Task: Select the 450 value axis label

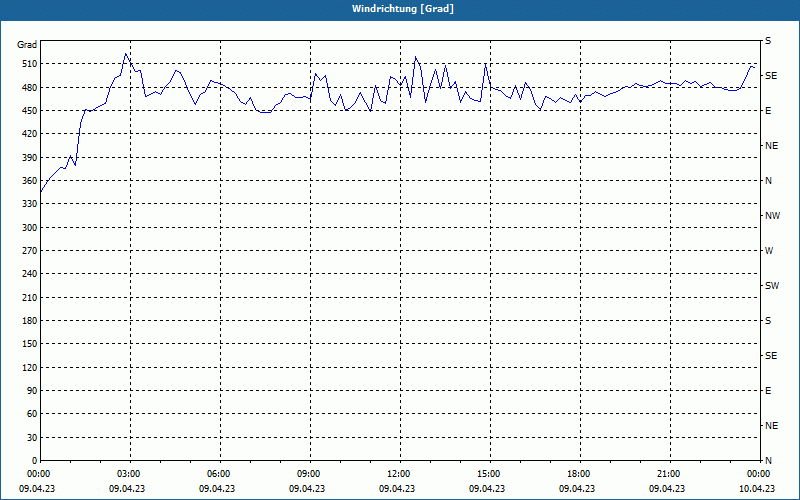Action: click(x=30, y=111)
